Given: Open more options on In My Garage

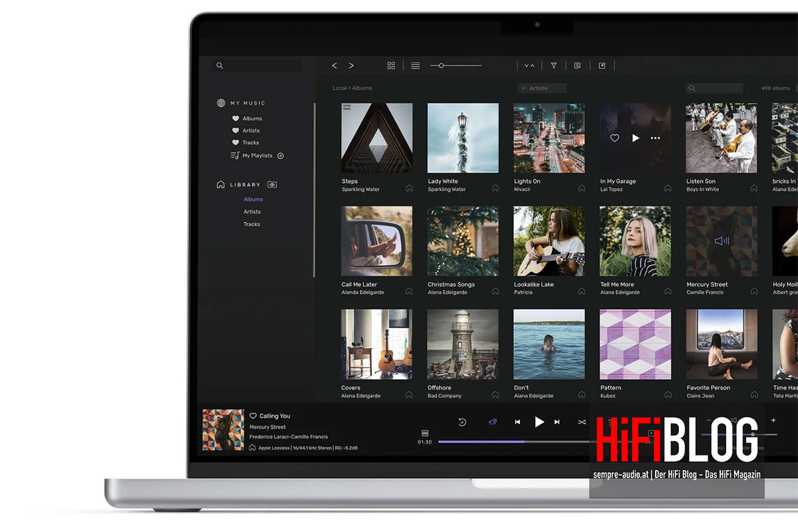Looking at the screenshot, I should (x=655, y=138).
